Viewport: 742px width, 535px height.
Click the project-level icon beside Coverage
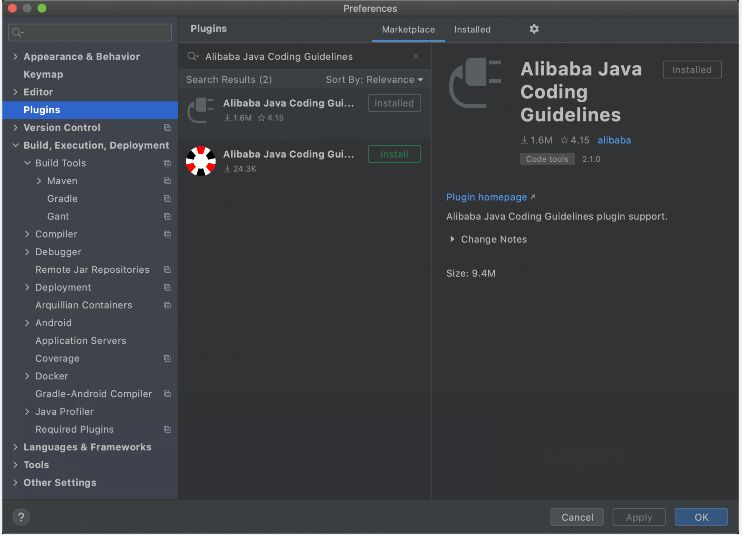click(x=167, y=359)
